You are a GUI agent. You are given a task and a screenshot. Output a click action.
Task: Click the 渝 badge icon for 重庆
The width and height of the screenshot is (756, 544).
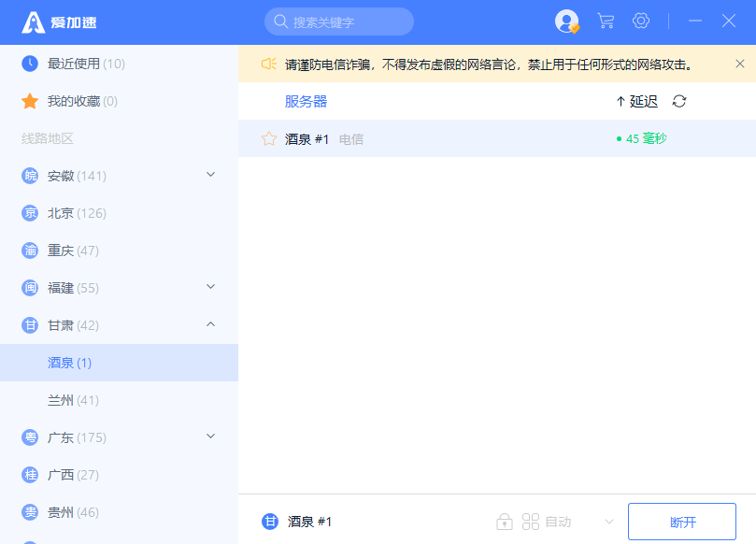[30, 251]
